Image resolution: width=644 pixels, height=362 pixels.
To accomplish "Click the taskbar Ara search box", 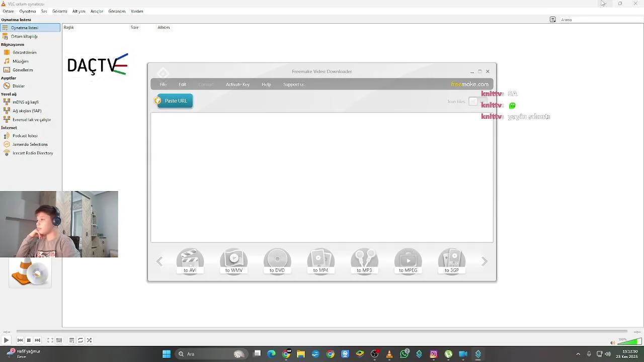I will 211,354.
